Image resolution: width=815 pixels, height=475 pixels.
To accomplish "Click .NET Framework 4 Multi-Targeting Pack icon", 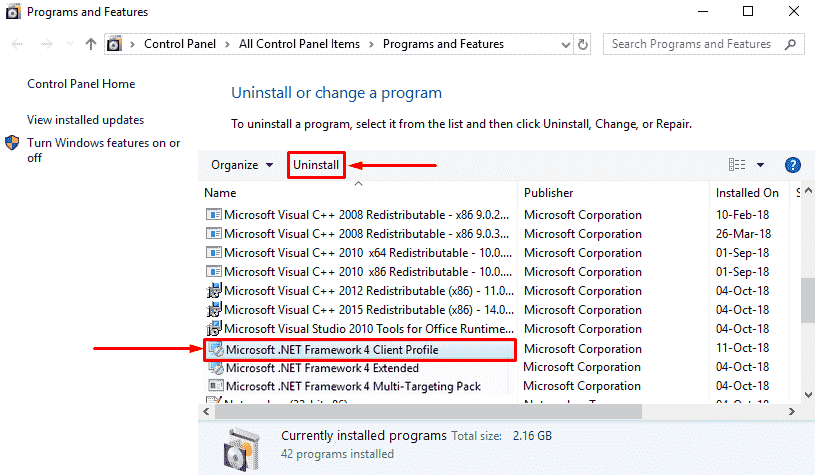I will 216,386.
